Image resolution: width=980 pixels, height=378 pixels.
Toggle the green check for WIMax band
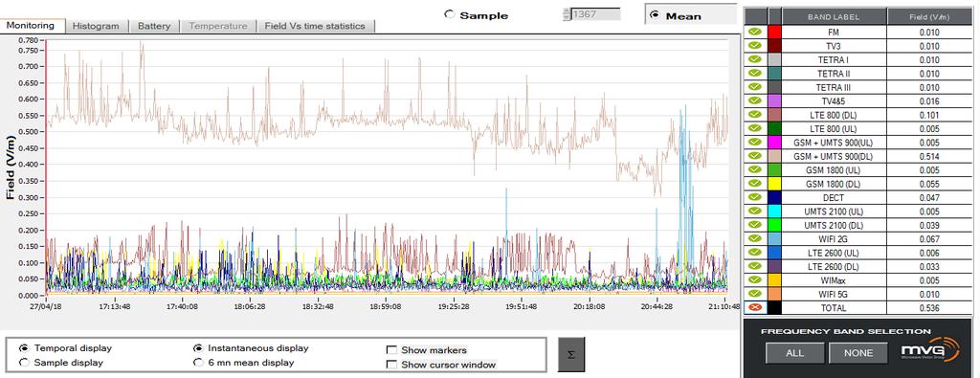754,279
